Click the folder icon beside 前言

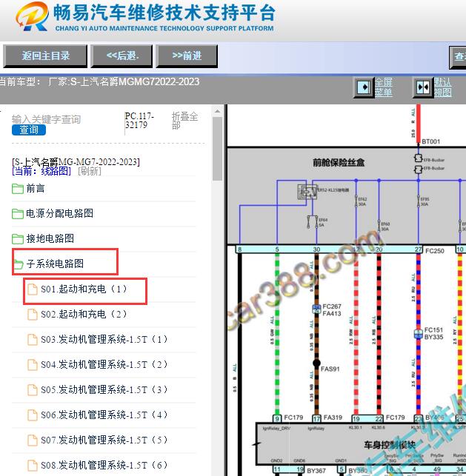click(18, 189)
